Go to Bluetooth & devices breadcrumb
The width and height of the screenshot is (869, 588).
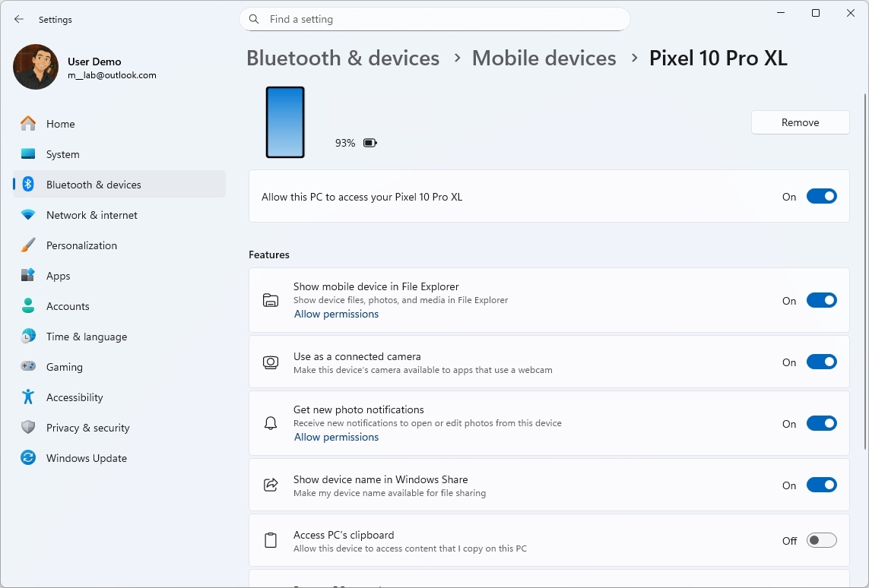(342, 58)
